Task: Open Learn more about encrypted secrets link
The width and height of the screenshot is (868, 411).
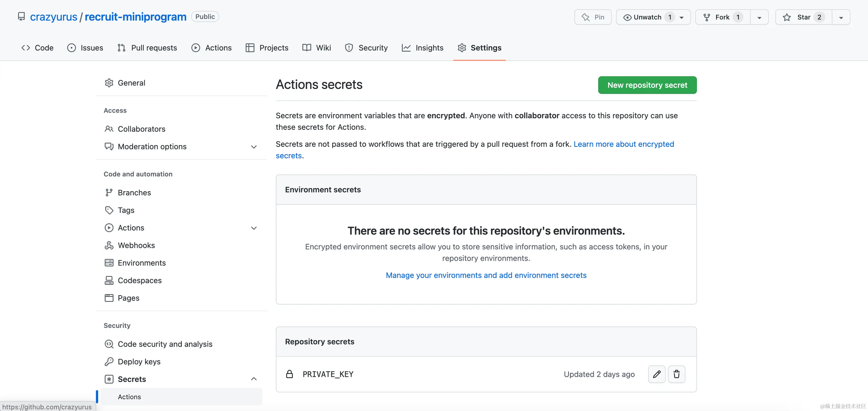Action: tap(624, 144)
